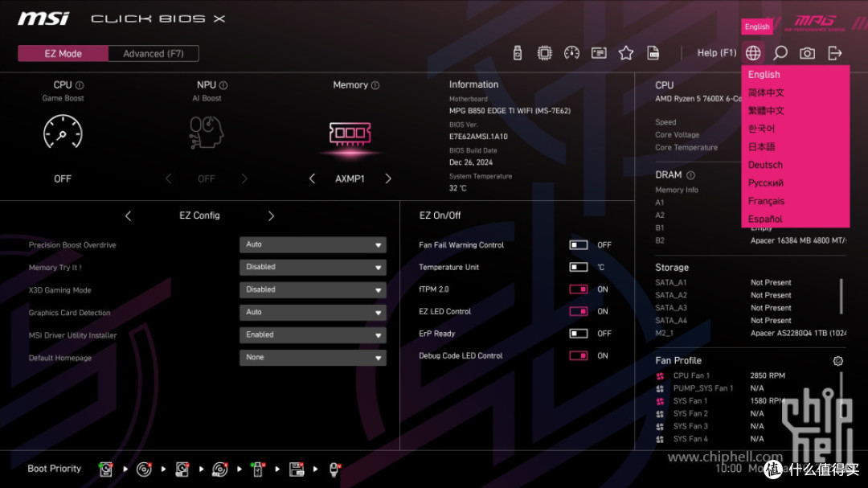
Task: Click the info icon next to DRAM
Action: (690, 175)
